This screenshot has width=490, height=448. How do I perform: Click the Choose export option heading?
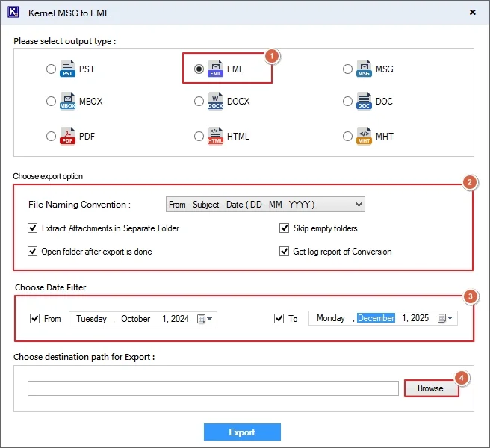[x=48, y=176]
